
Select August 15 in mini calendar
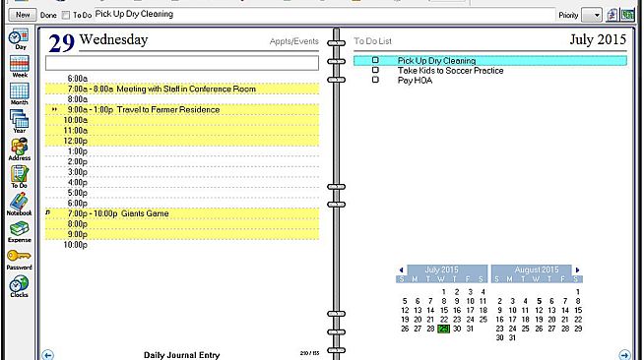pyautogui.click(x=578, y=311)
